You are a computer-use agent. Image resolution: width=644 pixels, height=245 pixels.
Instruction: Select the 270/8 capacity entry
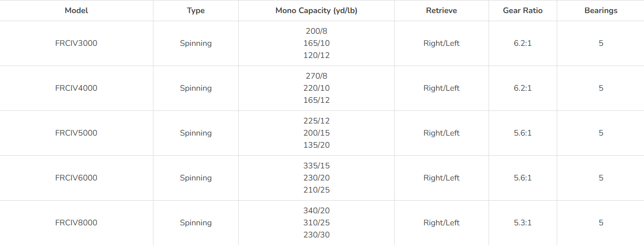tap(316, 76)
